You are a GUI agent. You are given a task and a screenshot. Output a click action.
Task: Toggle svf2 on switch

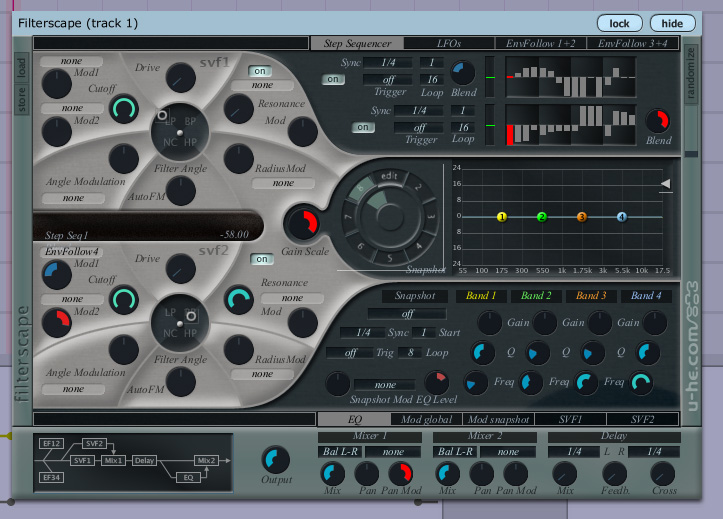pyautogui.click(x=261, y=259)
